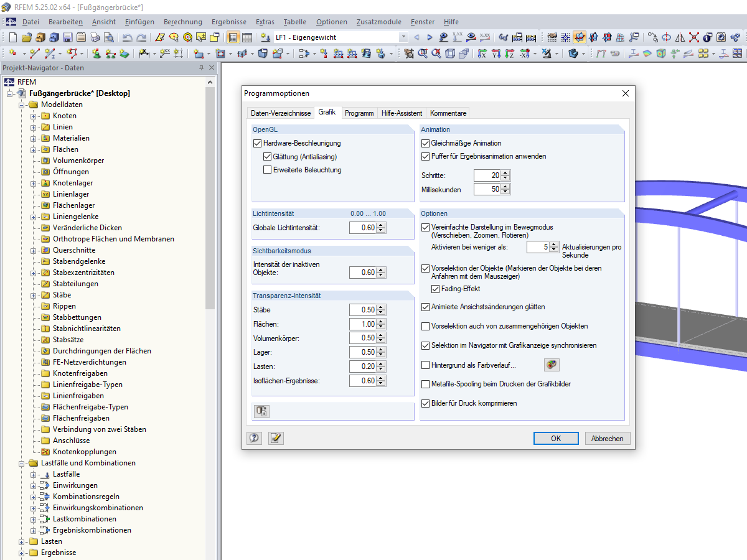The width and height of the screenshot is (747, 560).
Task: Toggle the Table display icon
Action: click(247, 37)
